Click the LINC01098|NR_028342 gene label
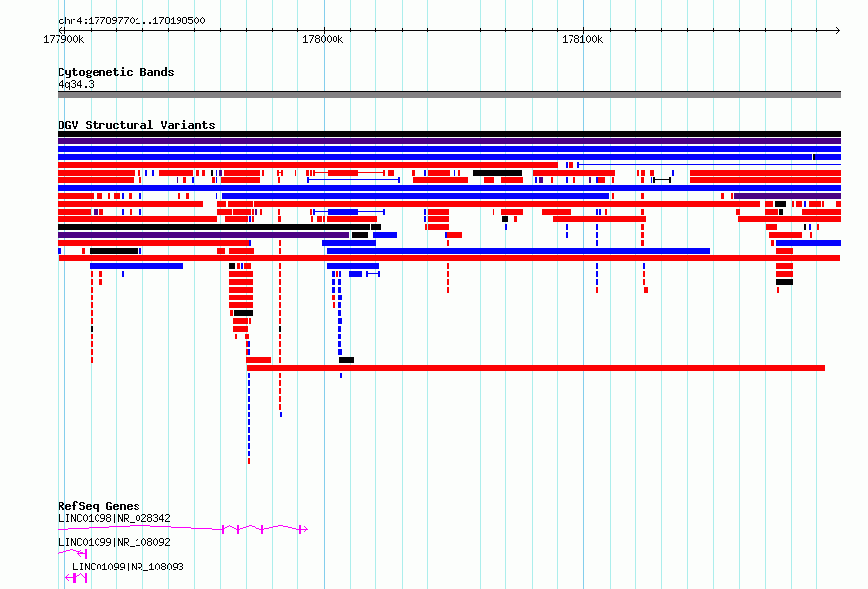 pyautogui.click(x=114, y=518)
